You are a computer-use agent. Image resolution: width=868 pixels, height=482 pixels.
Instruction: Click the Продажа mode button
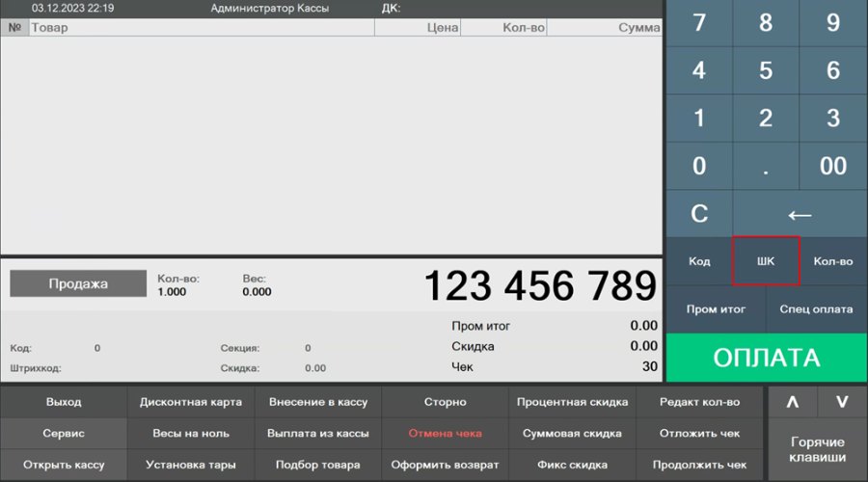(x=78, y=283)
